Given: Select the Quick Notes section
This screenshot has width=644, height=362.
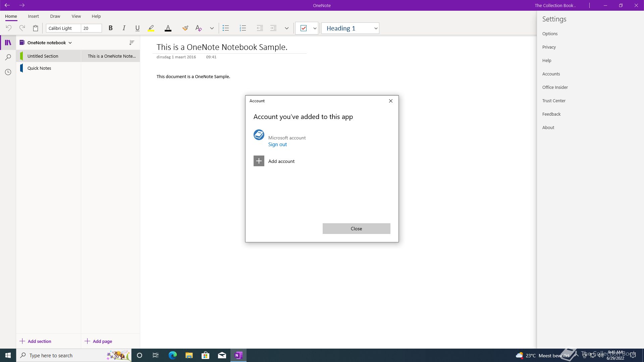Looking at the screenshot, I should pos(49,68).
